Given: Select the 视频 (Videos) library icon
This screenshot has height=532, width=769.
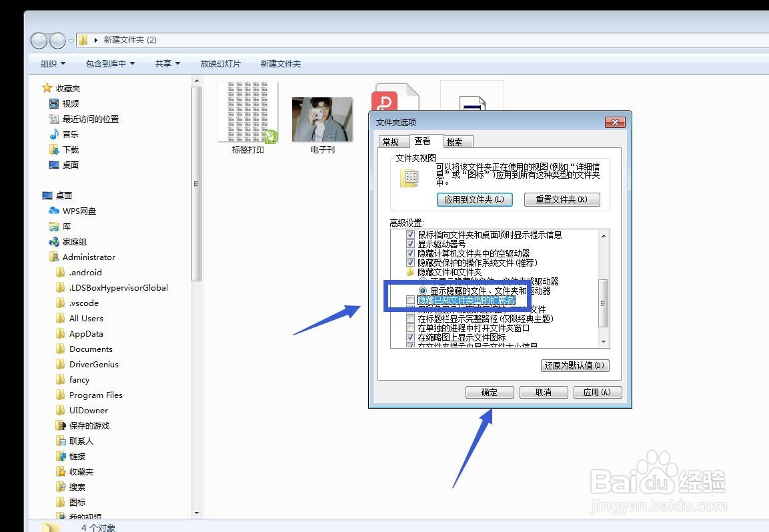Looking at the screenshot, I should (69, 103).
